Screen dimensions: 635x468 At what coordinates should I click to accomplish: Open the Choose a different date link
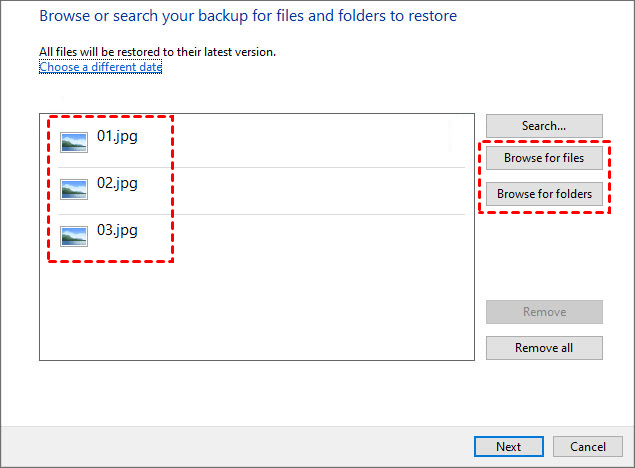click(100, 67)
